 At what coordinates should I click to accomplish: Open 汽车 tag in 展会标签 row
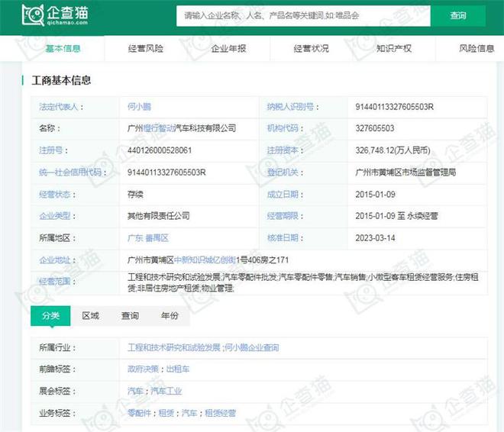coord(135,392)
